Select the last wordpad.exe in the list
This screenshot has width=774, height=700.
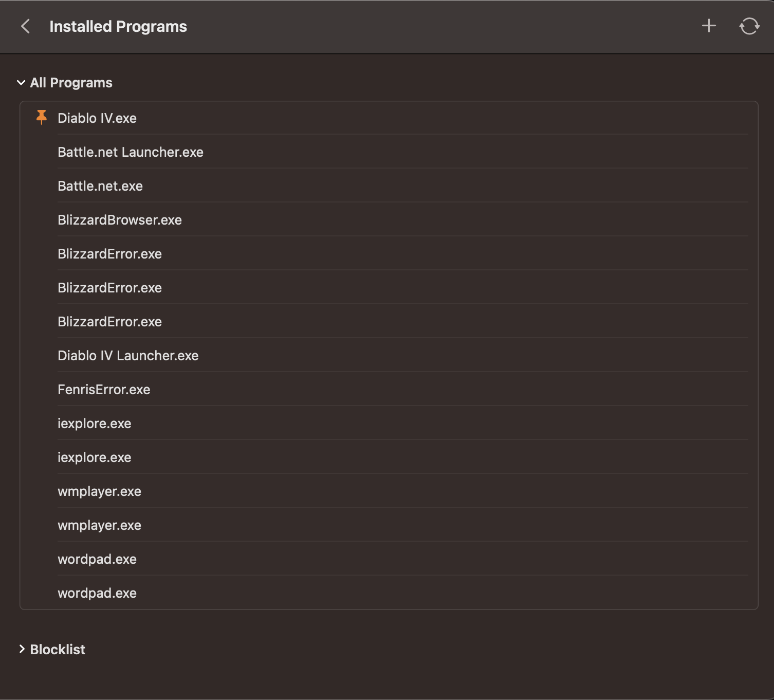click(x=97, y=593)
